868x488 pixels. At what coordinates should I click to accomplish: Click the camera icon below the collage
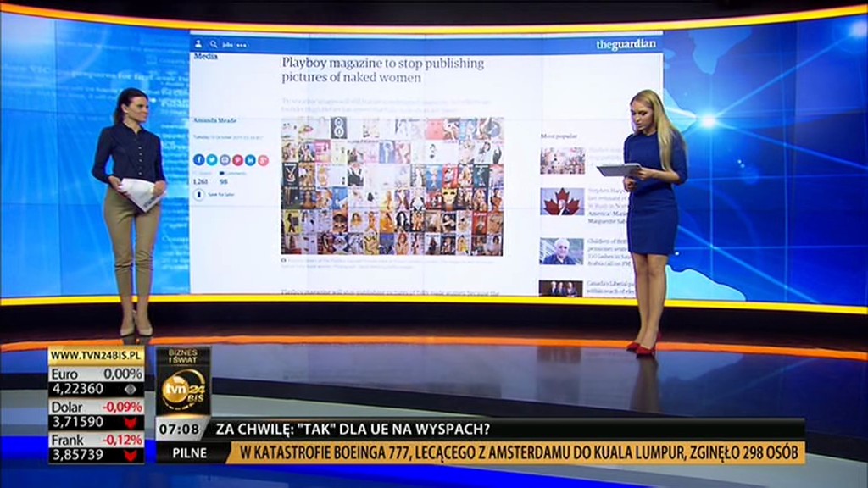(x=283, y=260)
